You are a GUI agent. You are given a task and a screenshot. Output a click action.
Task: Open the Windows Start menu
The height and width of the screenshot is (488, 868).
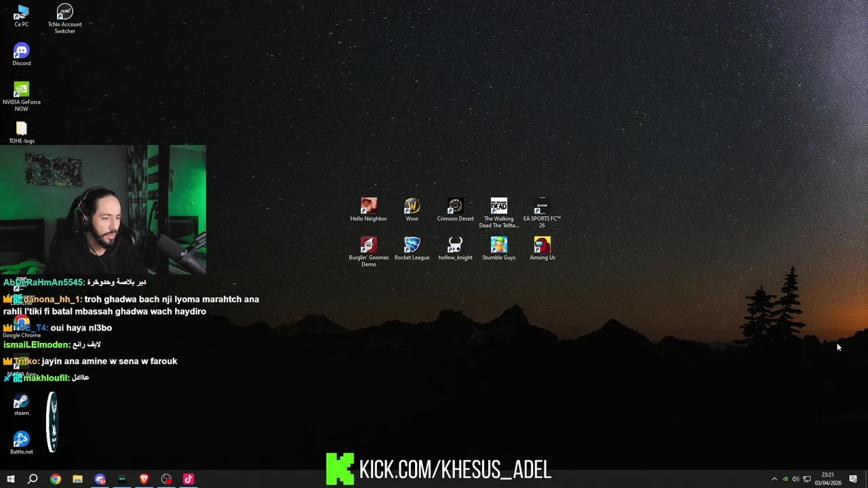click(10, 479)
